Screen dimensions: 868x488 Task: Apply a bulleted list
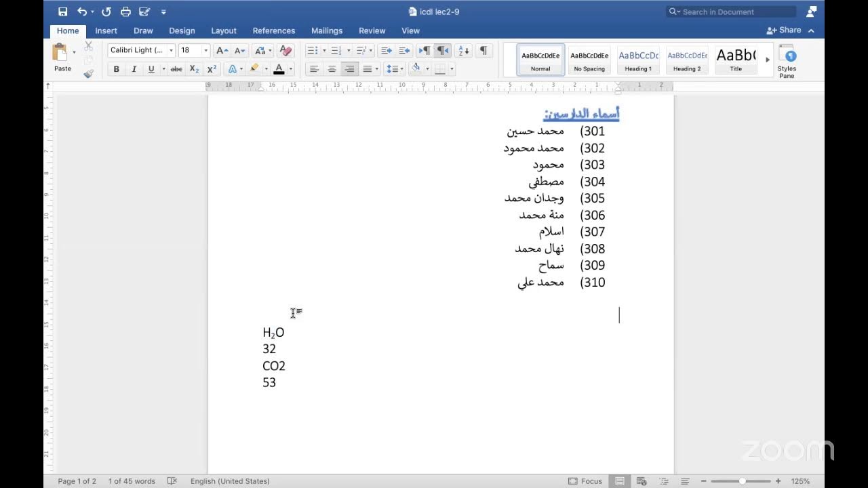click(x=312, y=50)
